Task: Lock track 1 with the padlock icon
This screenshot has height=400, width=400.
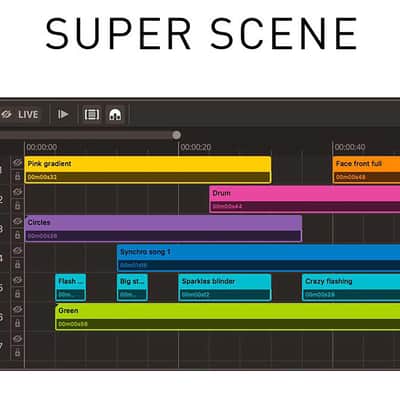Action: [18, 177]
